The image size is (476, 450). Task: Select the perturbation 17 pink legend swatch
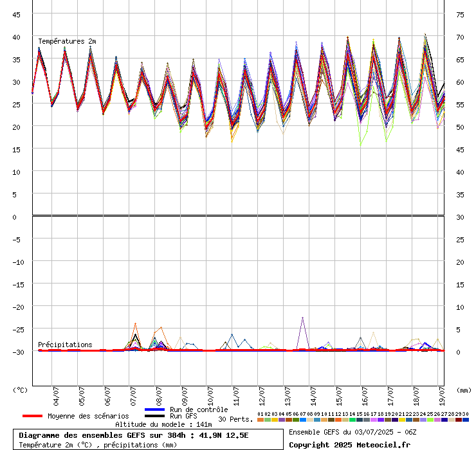pos(373,420)
